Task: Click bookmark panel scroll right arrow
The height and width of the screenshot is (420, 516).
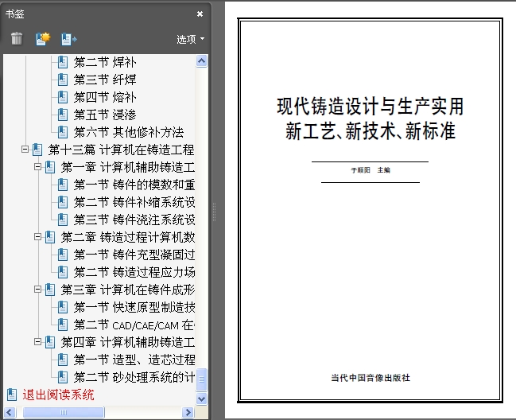Action: tap(188, 412)
